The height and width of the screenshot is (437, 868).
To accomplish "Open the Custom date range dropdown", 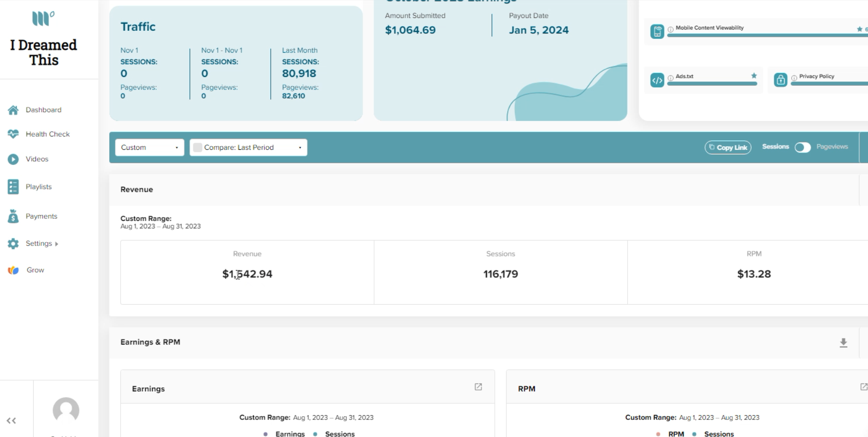I will [x=150, y=147].
